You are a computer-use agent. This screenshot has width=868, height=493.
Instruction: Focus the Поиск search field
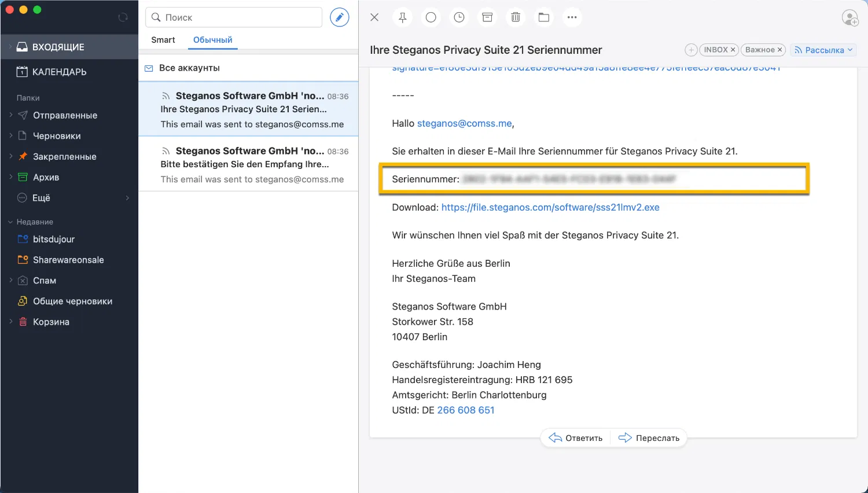click(234, 17)
